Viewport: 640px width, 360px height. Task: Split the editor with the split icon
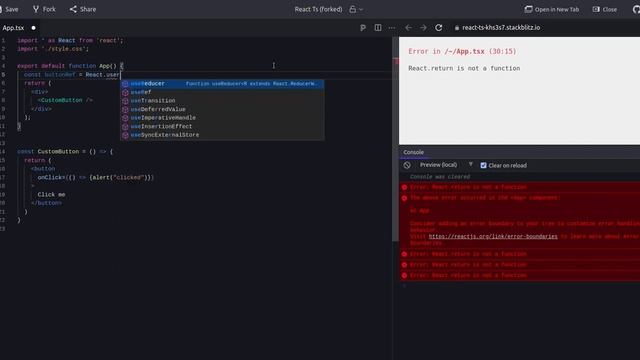378,28
